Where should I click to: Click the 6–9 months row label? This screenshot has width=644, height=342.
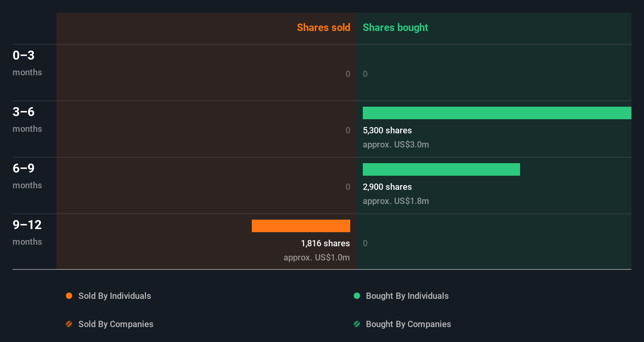point(27,176)
